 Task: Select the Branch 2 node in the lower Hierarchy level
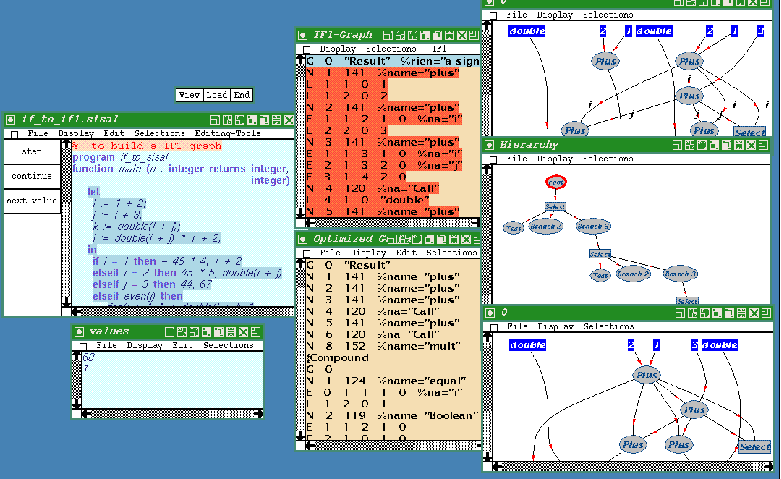click(633, 274)
